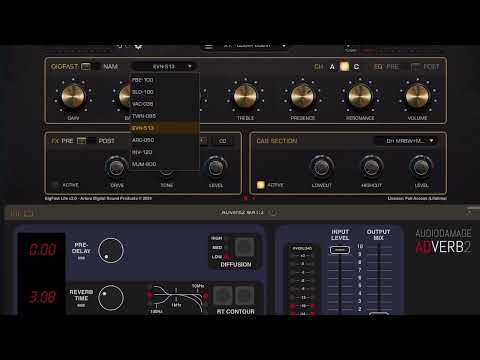This screenshot has width=480, height=360.
Task: Choose INV-120 from the amp list
Action: point(164,152)
